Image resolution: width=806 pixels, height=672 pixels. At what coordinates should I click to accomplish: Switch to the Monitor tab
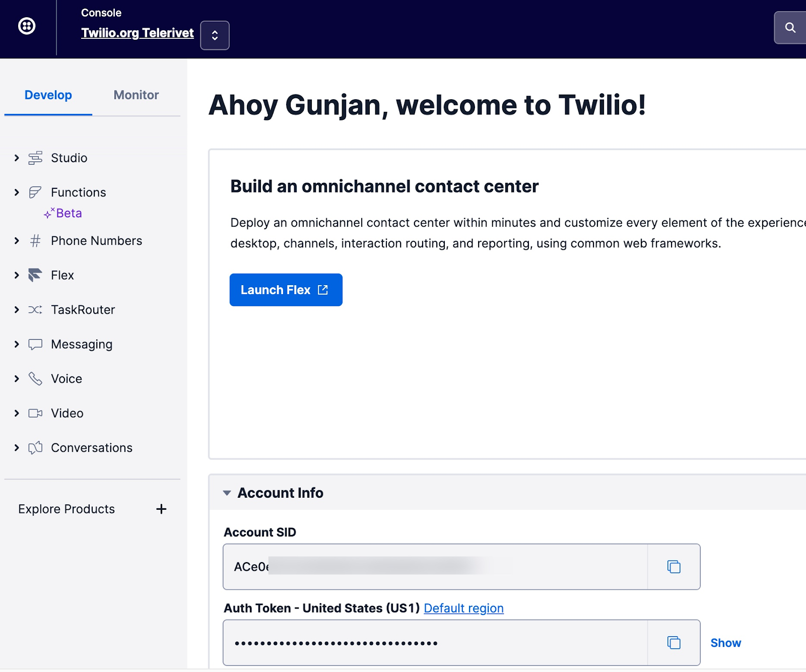[136, 95]
